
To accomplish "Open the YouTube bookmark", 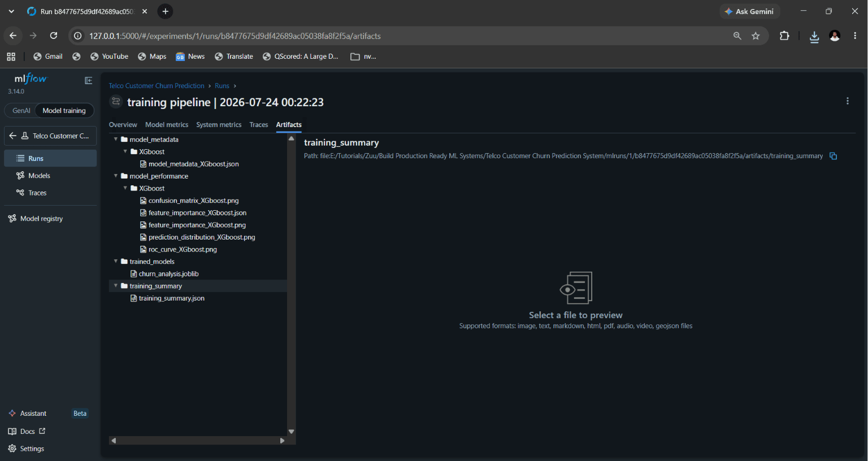I will point(110,56).
